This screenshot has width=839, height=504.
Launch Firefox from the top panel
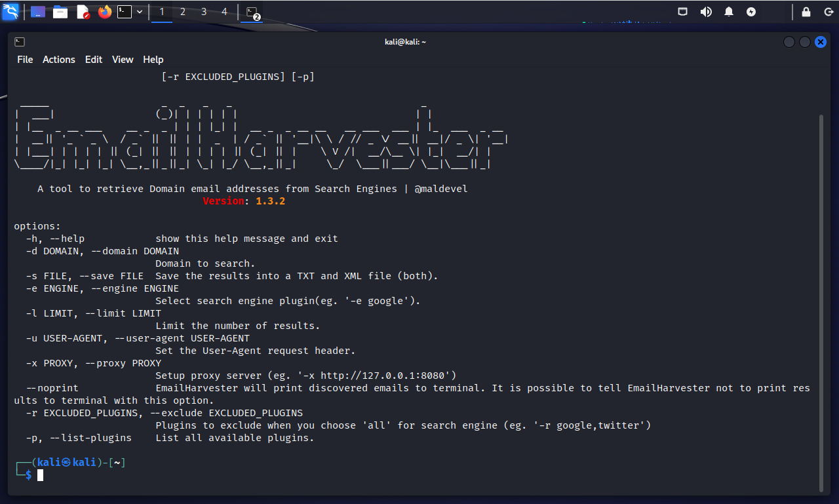point(105,12)
